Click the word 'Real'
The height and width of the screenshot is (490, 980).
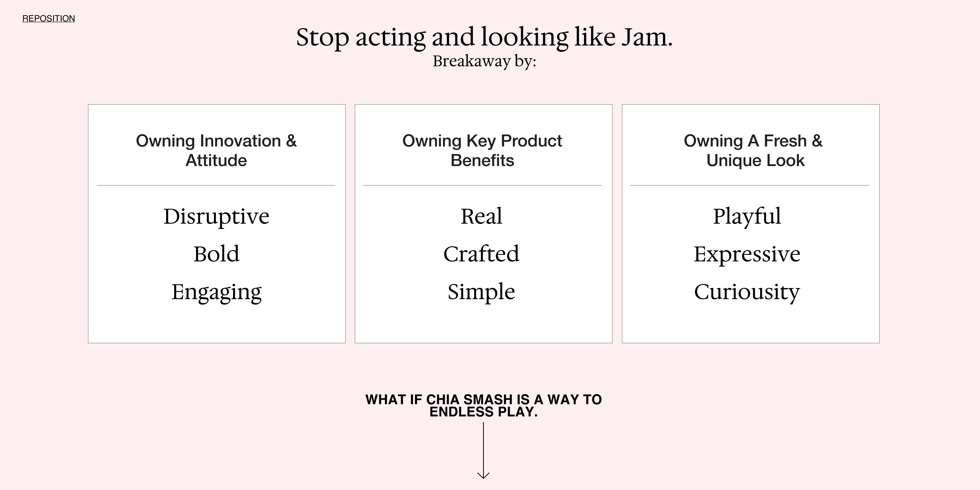(481, 216)
